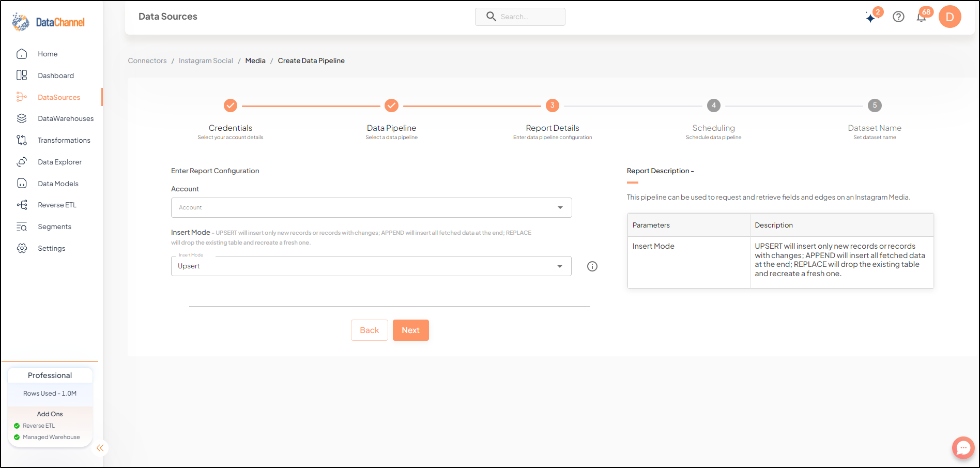Screen dimensions: 980x468
Task: Click the Data Explorer icon
Action: (x=22, y=162)
